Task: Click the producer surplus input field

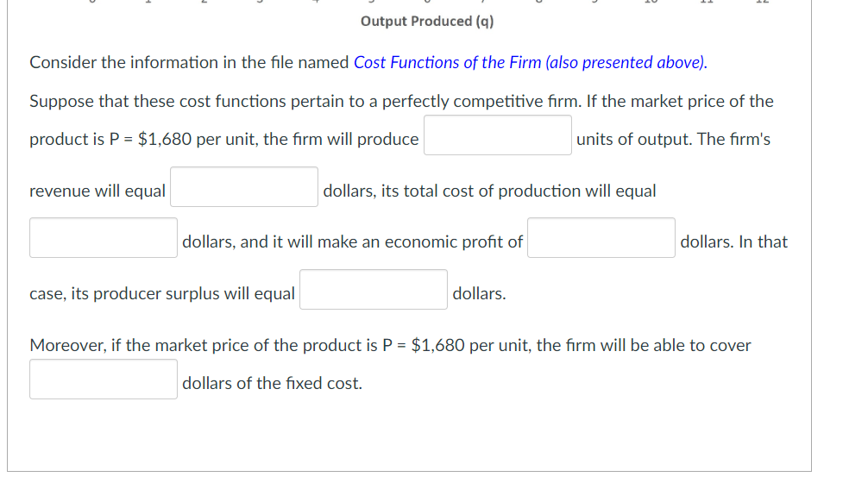Action: click(x=373, y=289)
